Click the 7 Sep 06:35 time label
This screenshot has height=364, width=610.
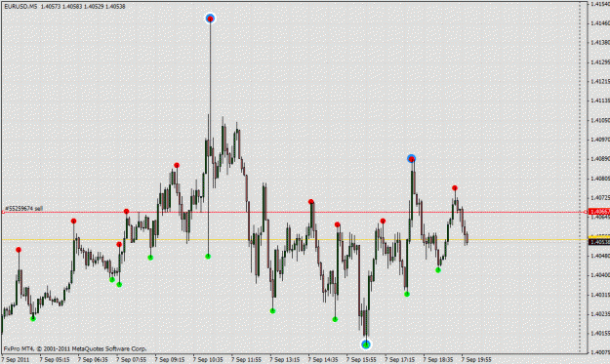(93, 360)
